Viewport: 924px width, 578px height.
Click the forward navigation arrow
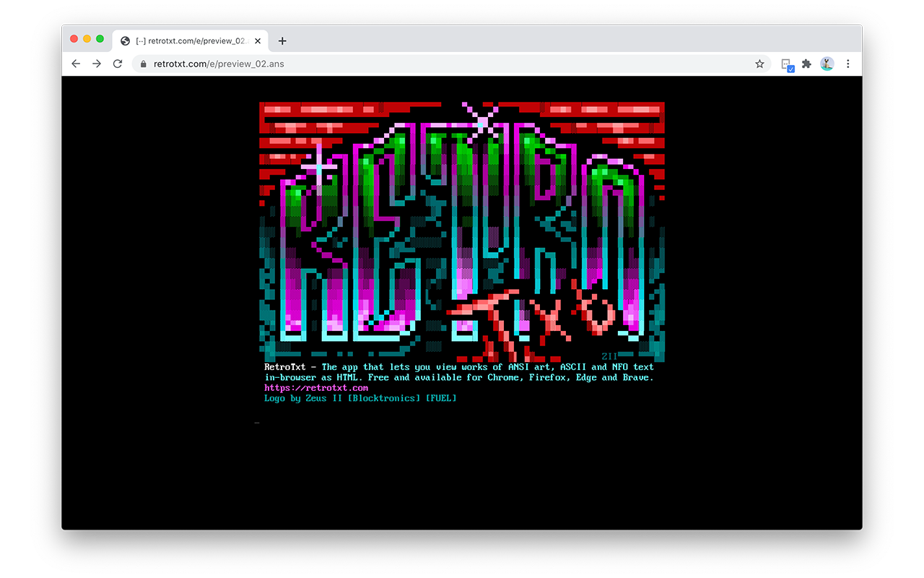pyautogui.click(x=96, y=64)
